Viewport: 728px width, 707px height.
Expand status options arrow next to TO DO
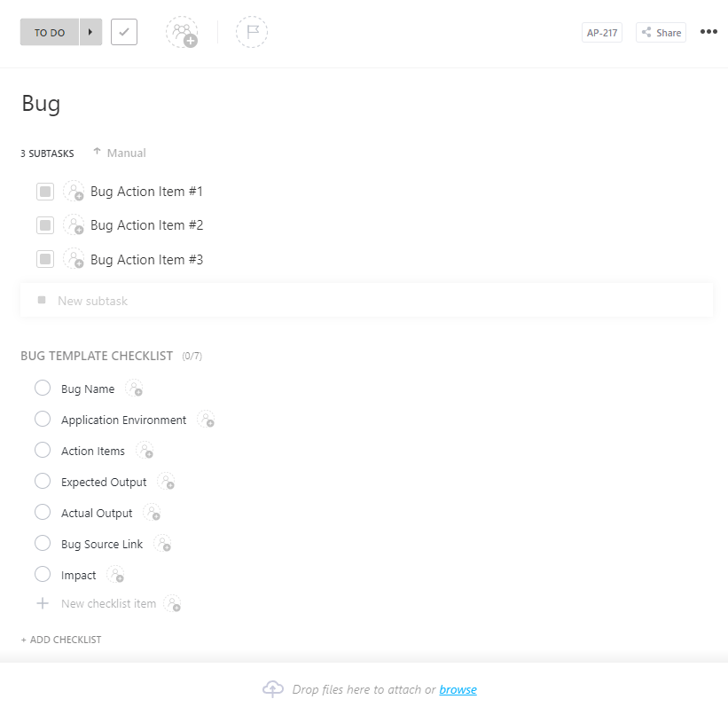(90, 32)
